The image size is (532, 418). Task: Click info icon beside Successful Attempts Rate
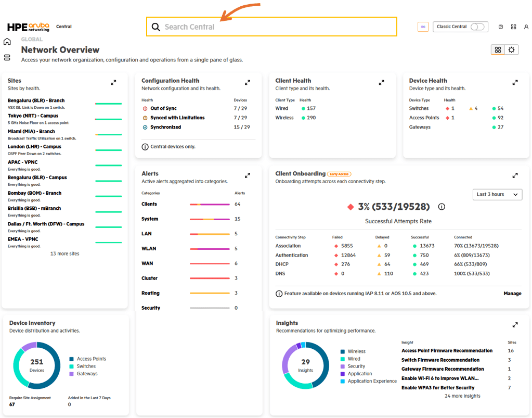pos(442,207)
